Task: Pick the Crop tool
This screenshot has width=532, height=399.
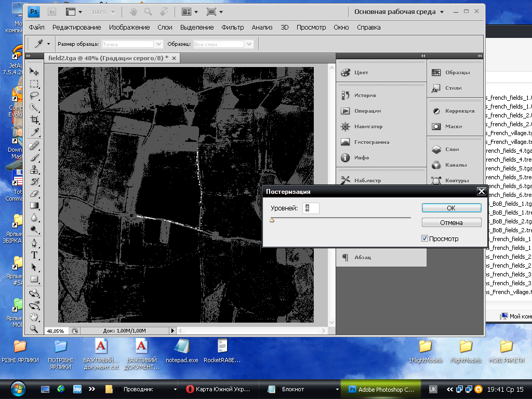Action: tap(34, 120)
